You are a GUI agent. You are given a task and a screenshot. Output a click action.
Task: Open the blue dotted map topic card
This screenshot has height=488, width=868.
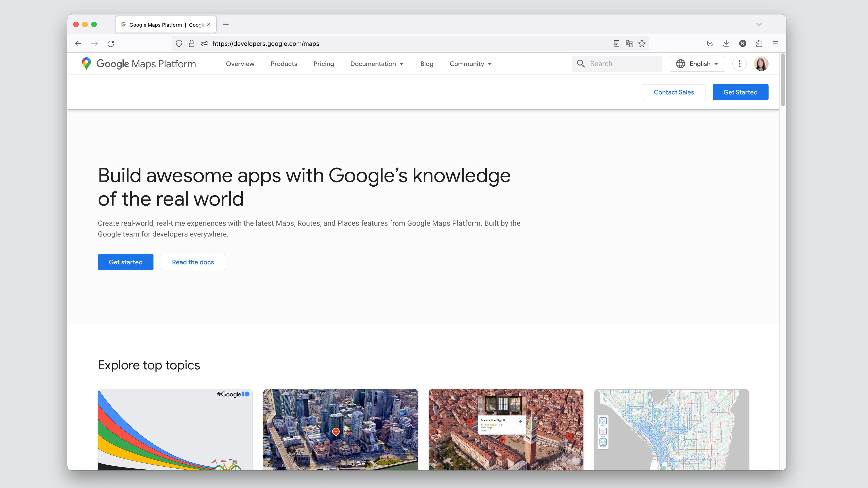pyautogui.click(x=671, y=430)
